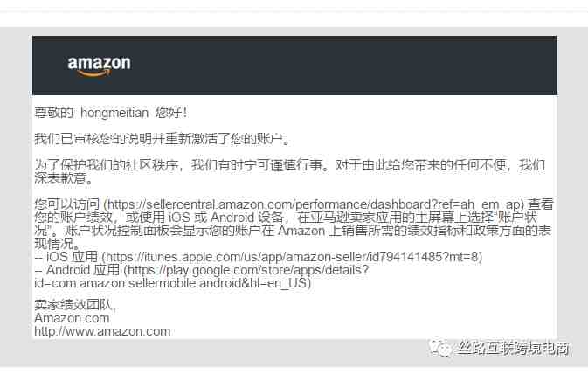This screenshot has height=374, width=588.
Task: Click the 卖家绩效团队 signature line
Action: click(x=75, y=305)
